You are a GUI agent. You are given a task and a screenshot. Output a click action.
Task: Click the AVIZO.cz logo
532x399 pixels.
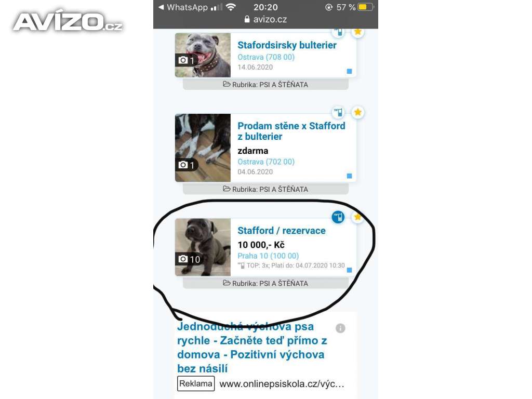coord(68,21)
